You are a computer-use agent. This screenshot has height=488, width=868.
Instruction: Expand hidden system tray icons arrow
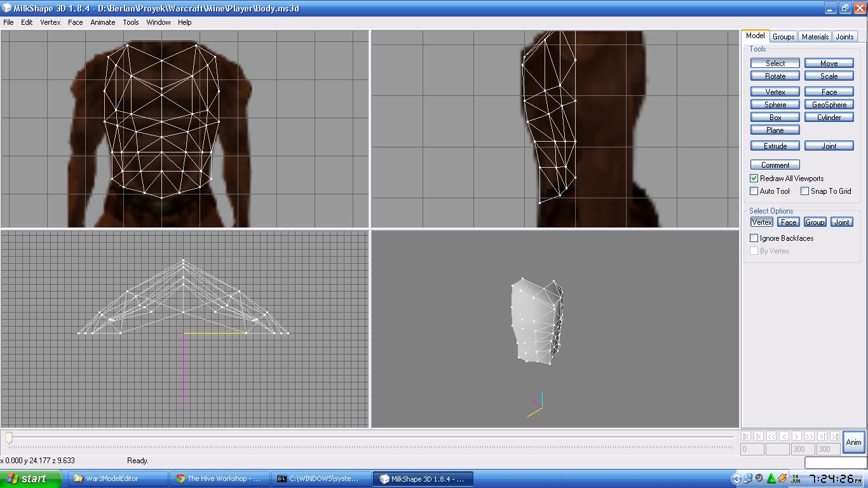point(736,479)
